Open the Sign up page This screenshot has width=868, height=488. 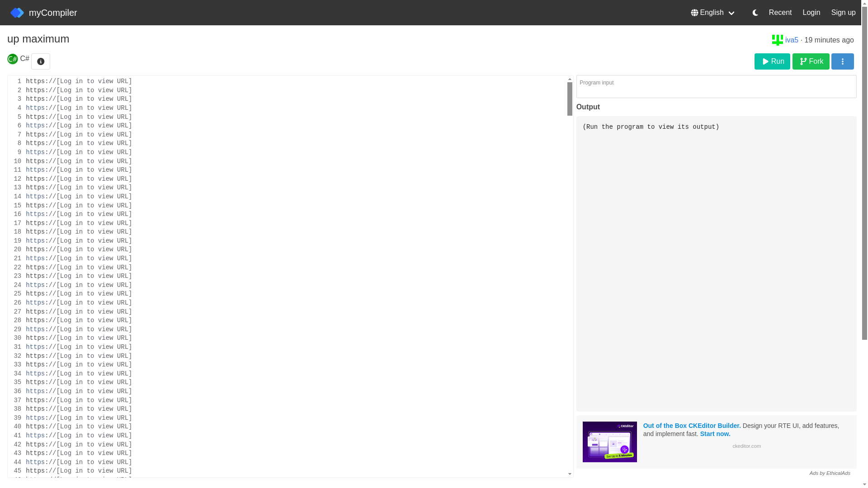[843, 13]
